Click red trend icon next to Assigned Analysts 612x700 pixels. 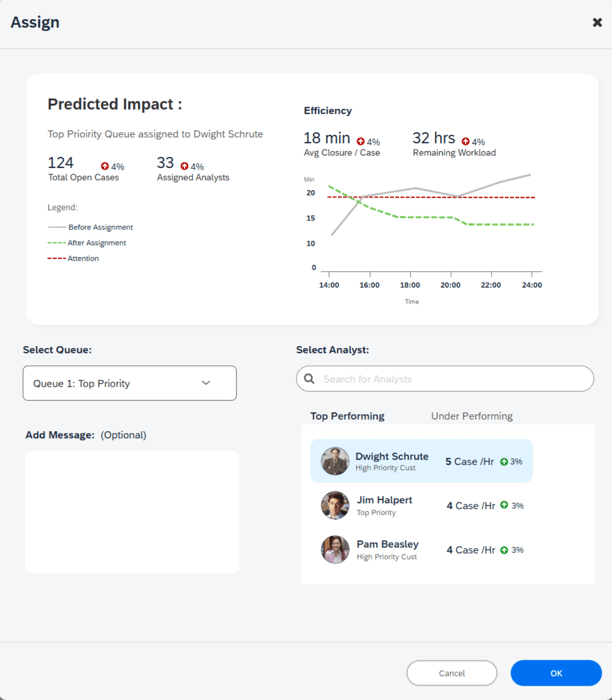pos(184,166)
